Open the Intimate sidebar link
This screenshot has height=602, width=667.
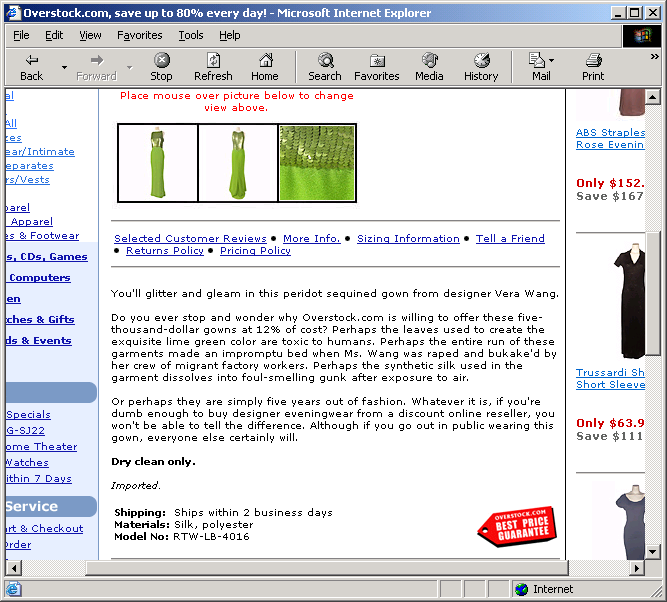point(40,152)
